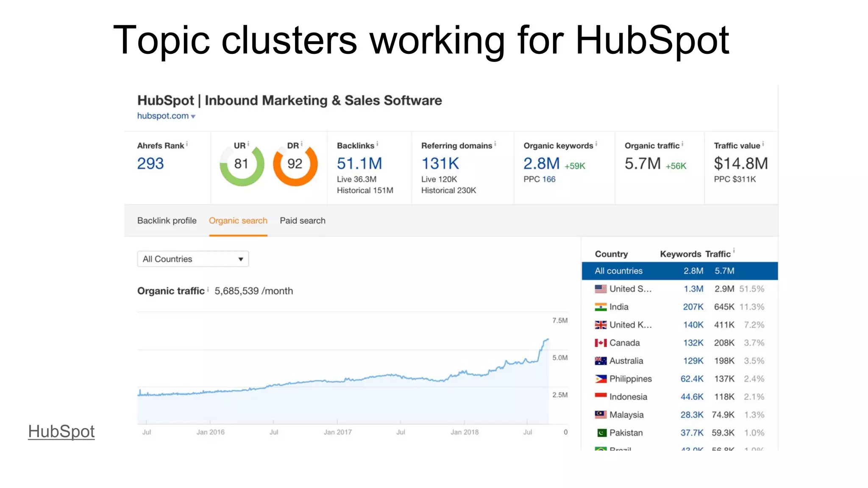Click the Indonesia flag icon

point(601,396)
